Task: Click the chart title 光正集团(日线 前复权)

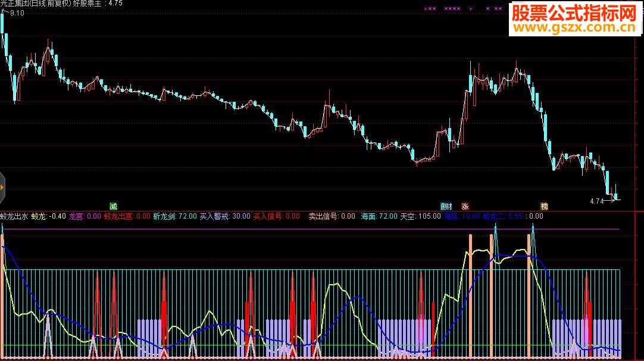Action: (x=36, y=4)
